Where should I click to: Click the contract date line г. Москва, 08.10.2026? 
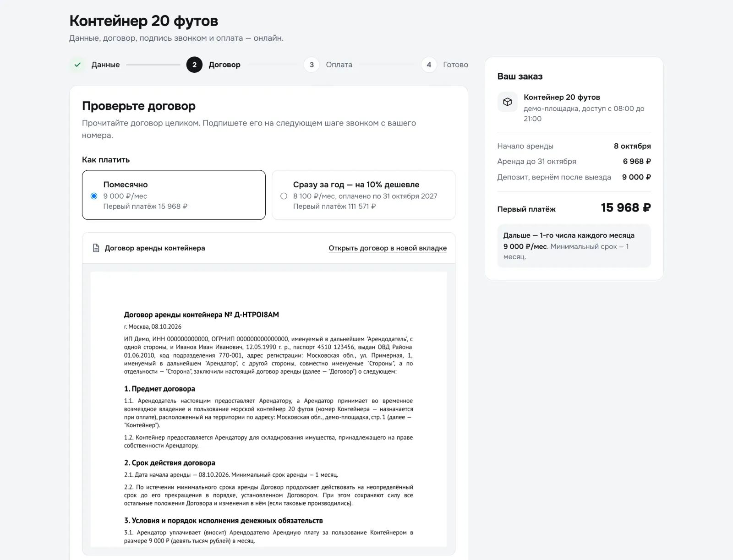point(153,327)
